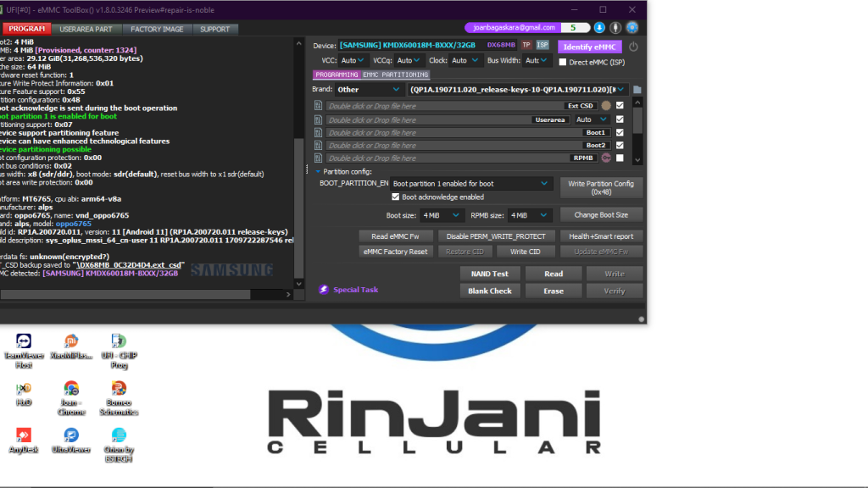The width and height of the screenshot is (868, 488).
Task: Click the Health+Smart report button
Action: [x=601, y=236]
